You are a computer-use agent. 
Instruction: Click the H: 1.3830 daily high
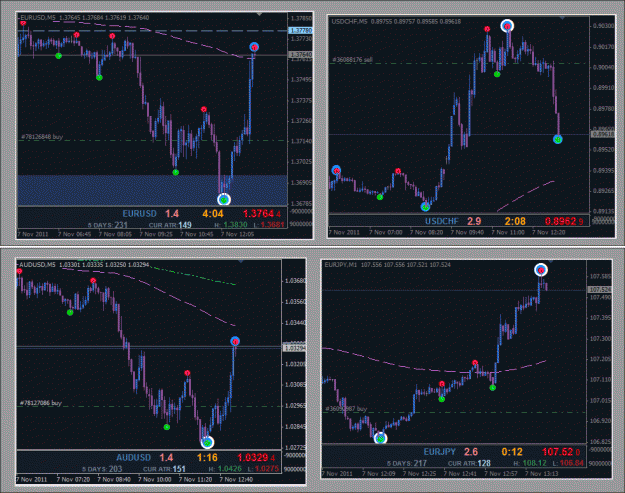pos(231,225)
